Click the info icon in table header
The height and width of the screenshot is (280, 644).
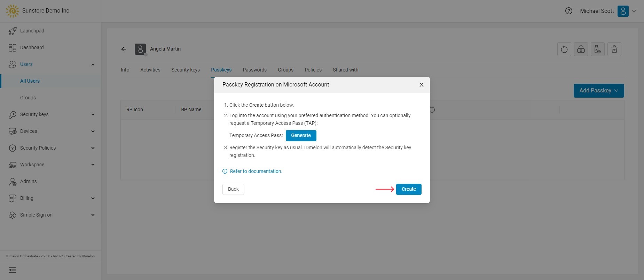[x=432, y=110]
